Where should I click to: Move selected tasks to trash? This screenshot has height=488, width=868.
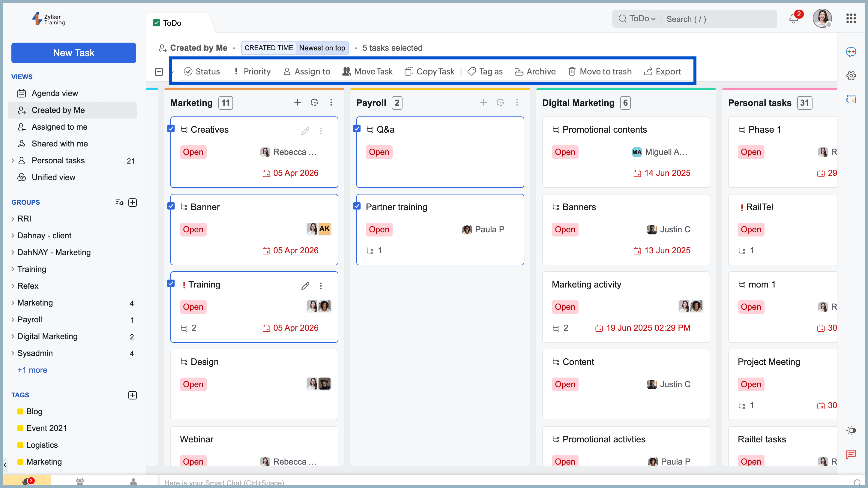tap(600, 71)
